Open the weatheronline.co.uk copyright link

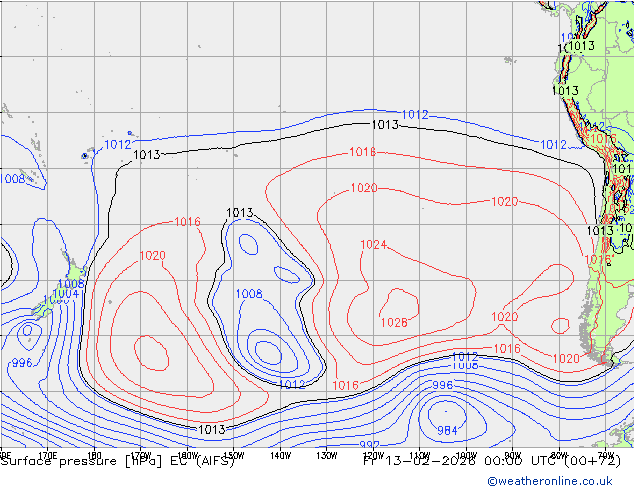[x=550, y=481]
